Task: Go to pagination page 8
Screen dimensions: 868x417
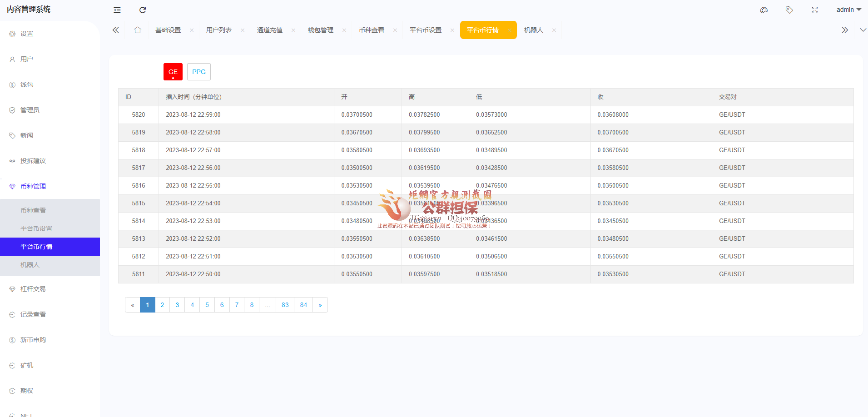Action: (252, 305)
